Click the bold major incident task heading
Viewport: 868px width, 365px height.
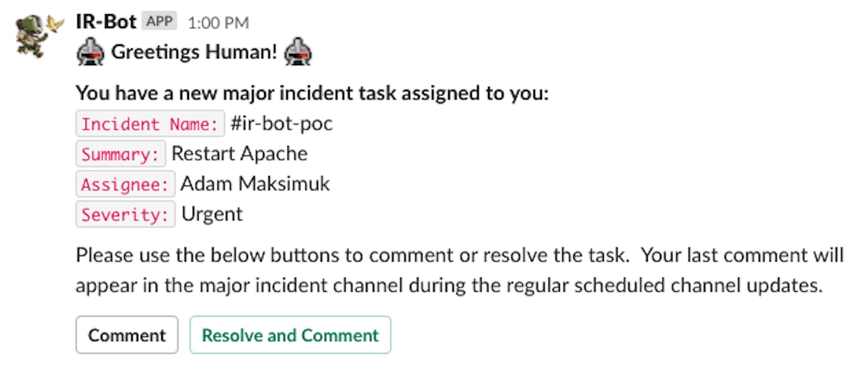[x=312, y=94]
